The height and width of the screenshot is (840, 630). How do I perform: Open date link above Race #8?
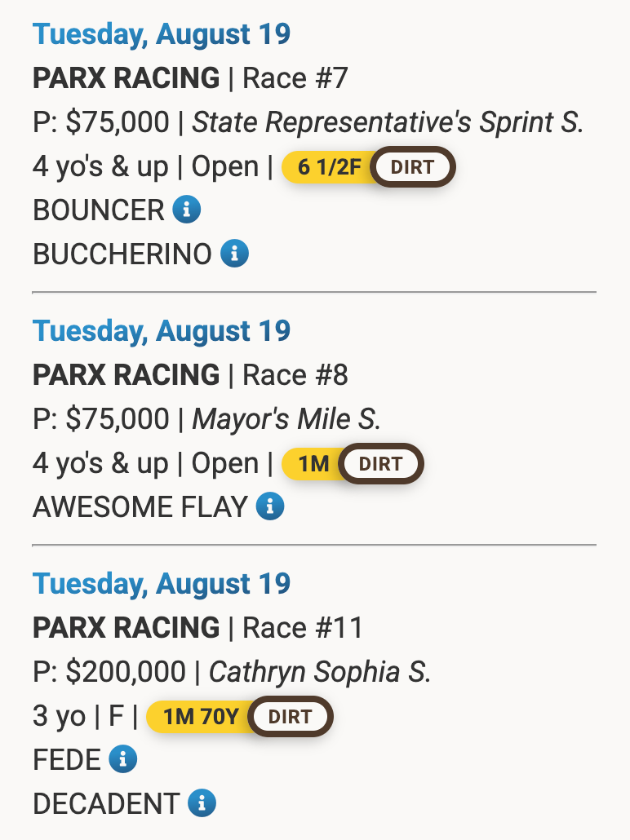[x=162, y=331]
